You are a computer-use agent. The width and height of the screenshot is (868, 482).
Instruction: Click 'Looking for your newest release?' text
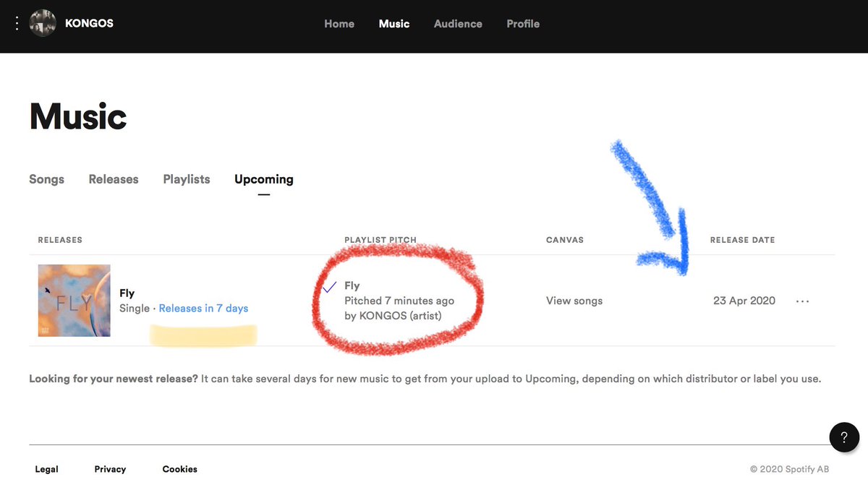click(x=114, y=379)
